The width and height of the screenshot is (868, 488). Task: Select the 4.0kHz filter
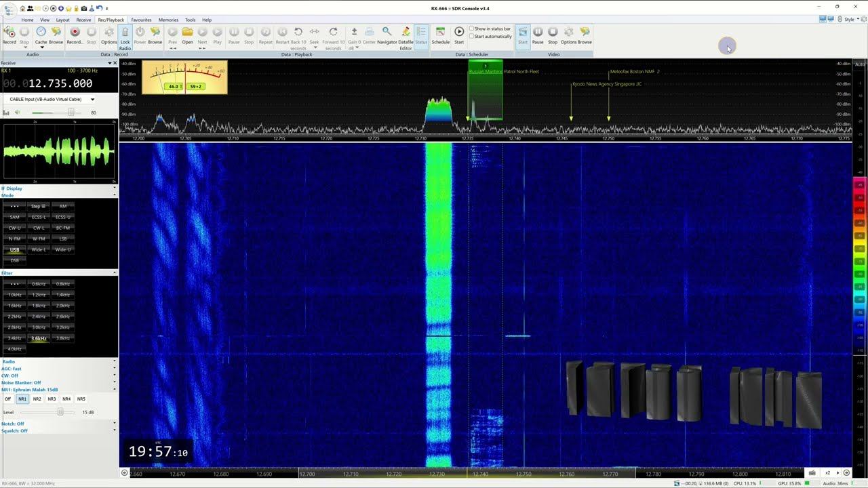tap(14, 349)
